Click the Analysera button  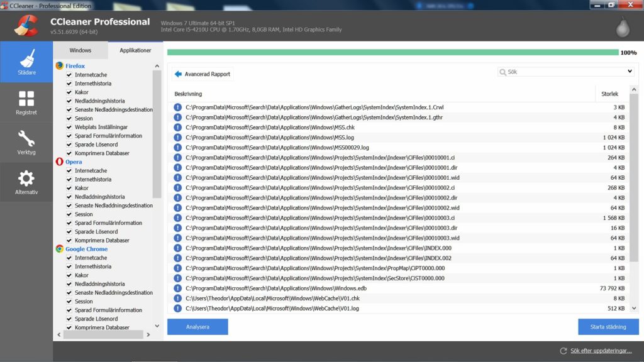coord(197,327)
